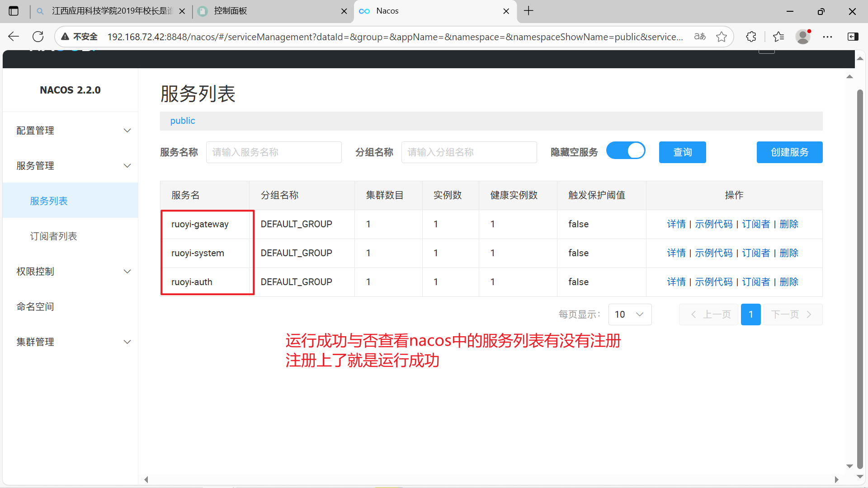868x488 pixels.
Task: Focus the 服务名称 input field
Action: 274,152
